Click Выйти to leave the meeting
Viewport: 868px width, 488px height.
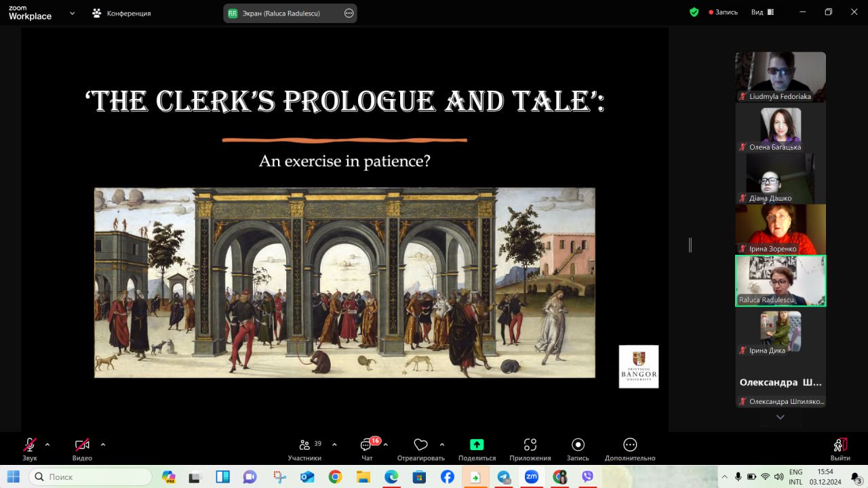[x=840, y=449]
